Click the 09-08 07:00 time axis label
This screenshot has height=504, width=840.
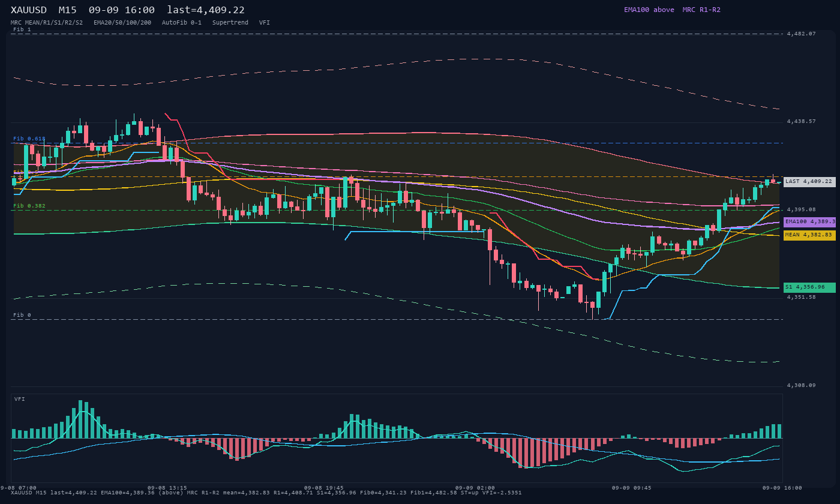[x=17, y=488]
